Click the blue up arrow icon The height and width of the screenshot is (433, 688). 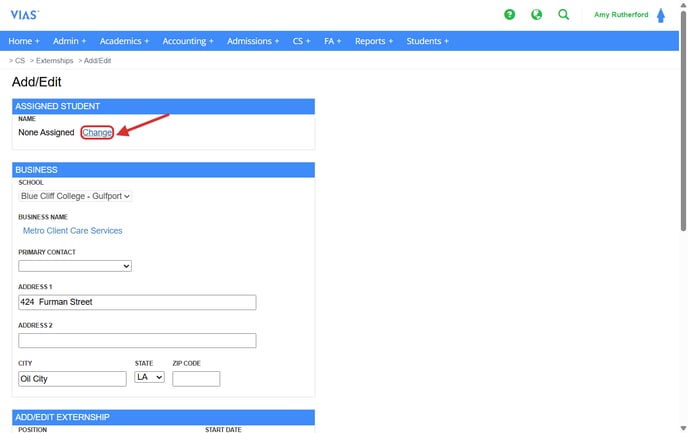coord(661,15)
